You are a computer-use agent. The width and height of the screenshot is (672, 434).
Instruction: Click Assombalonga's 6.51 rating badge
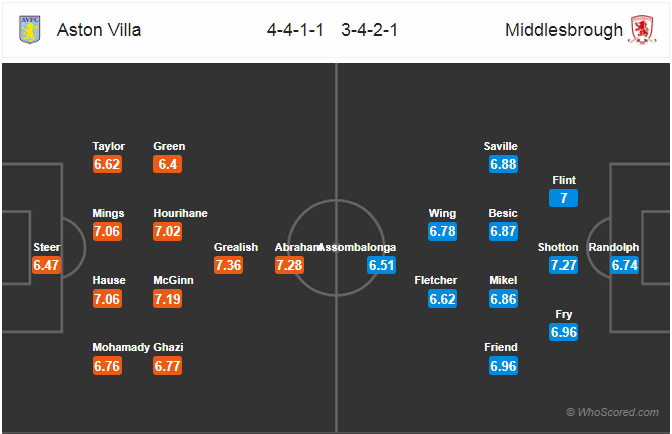click(381, 265)
